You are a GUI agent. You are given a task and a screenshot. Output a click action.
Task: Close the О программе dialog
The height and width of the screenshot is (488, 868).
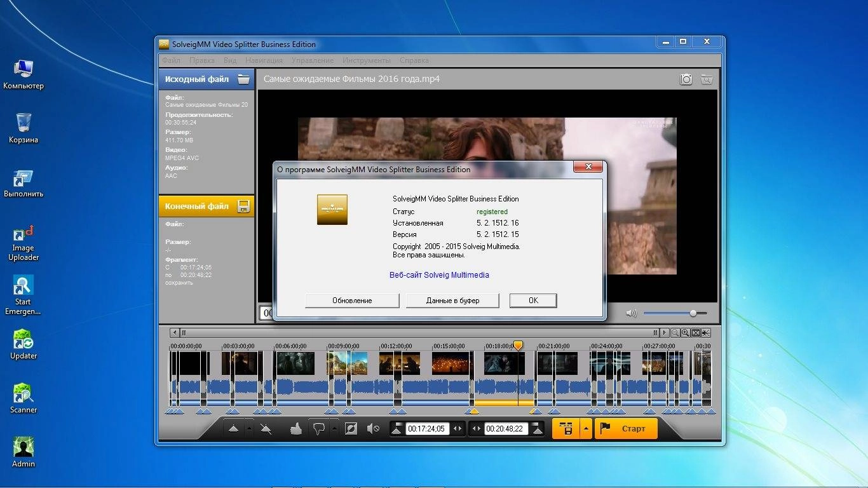pyautogui.click(x=588, y=166)
